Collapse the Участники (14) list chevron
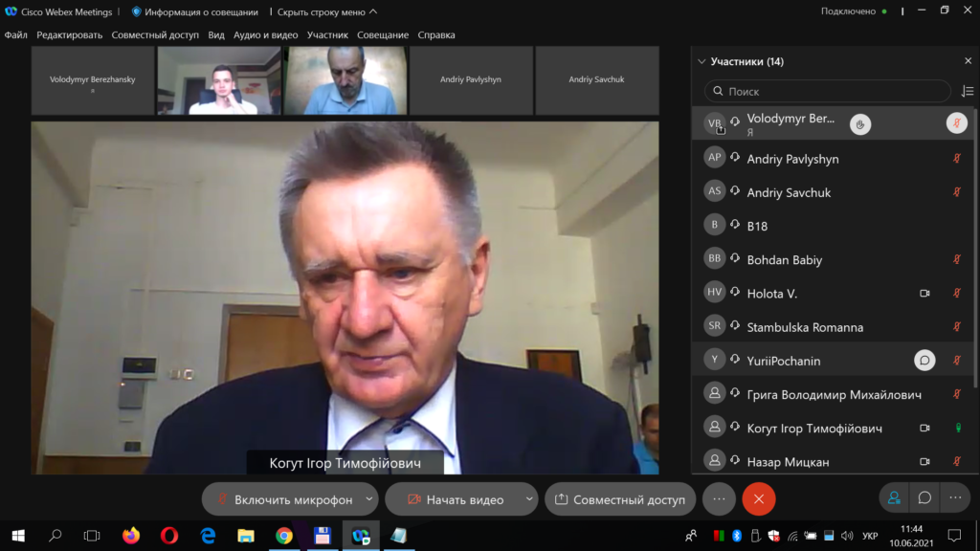The height and width of the screenshot is (551, 980). pyautogui.click(x=702, y=61)
